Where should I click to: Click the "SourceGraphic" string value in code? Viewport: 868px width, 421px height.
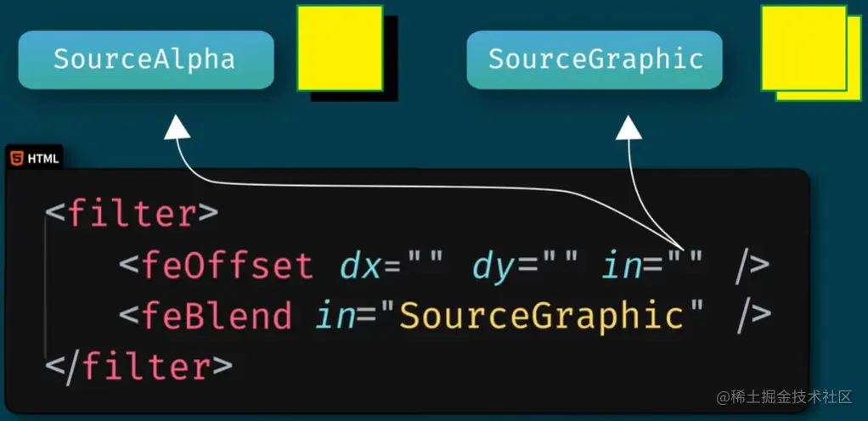pyautogui.click(x=541, y=317)
